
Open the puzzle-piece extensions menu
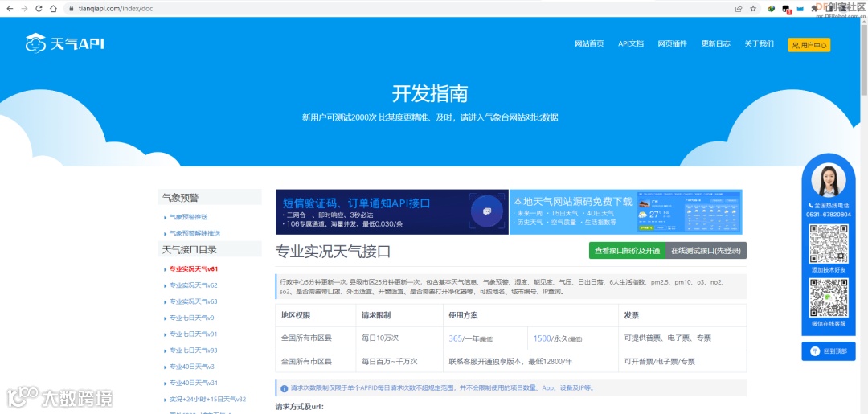coord(814,9)
